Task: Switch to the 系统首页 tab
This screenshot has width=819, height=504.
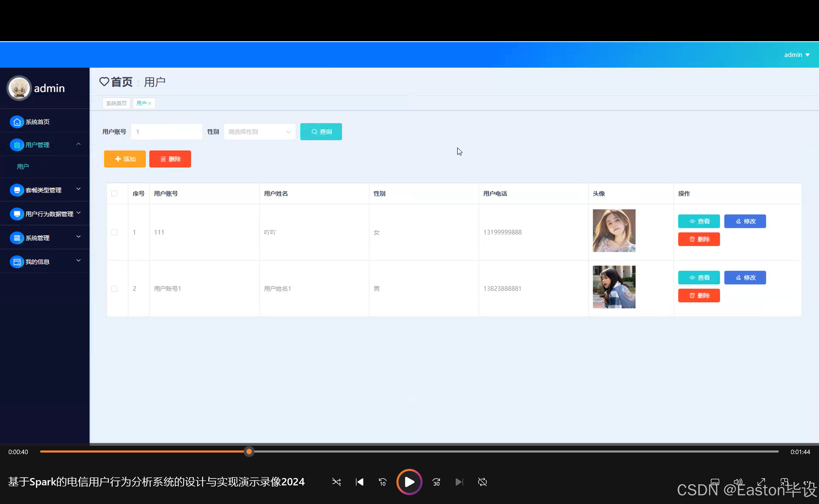Action: [x=116, y=103]
